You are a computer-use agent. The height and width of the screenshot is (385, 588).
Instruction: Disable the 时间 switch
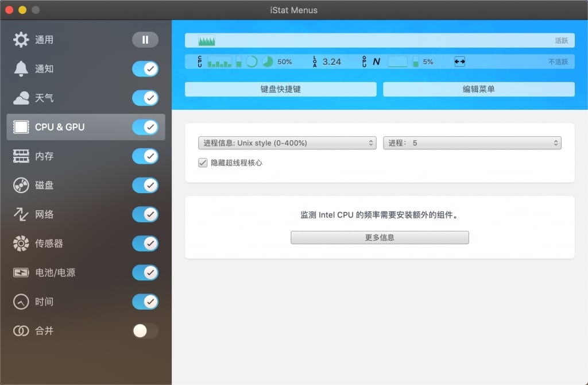(x=145, y=302)
